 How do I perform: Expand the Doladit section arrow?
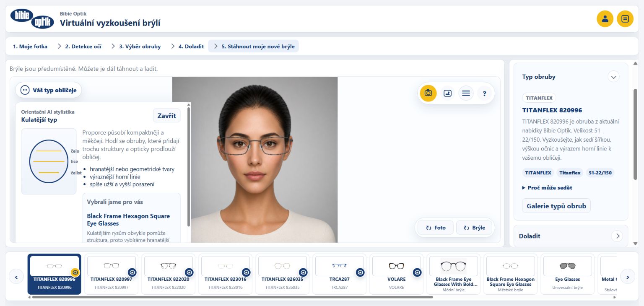point(617,236)
